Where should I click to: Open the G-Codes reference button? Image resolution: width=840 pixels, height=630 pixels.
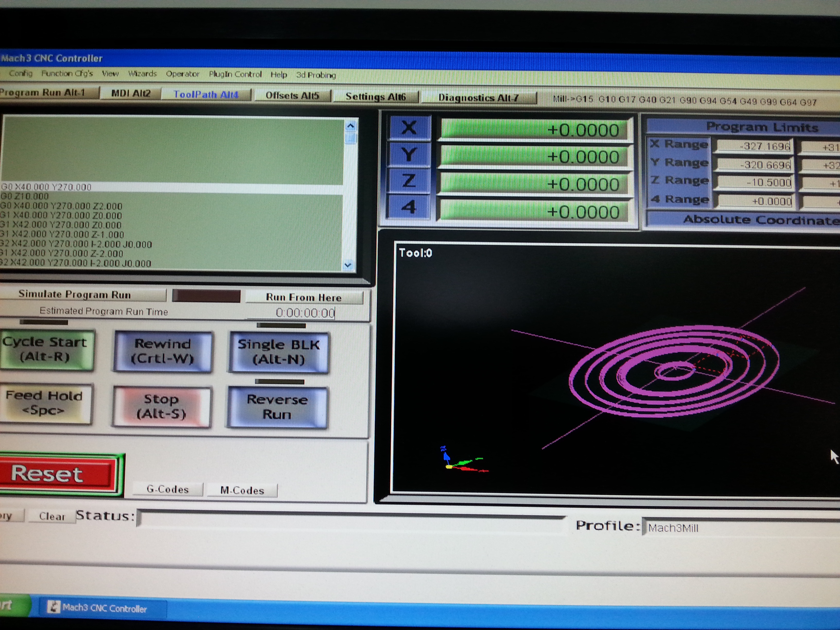(168, 489)
